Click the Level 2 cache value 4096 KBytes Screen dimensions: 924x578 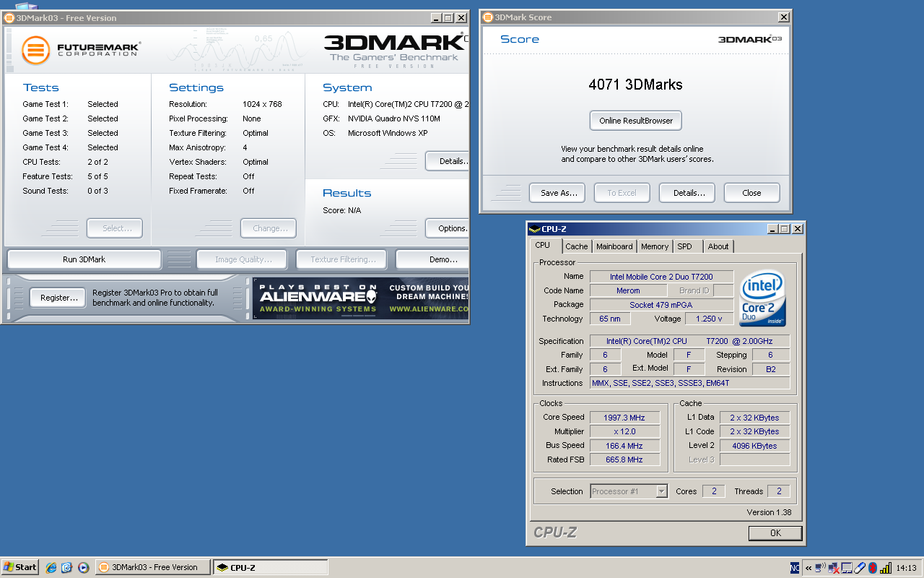point(754,446)
